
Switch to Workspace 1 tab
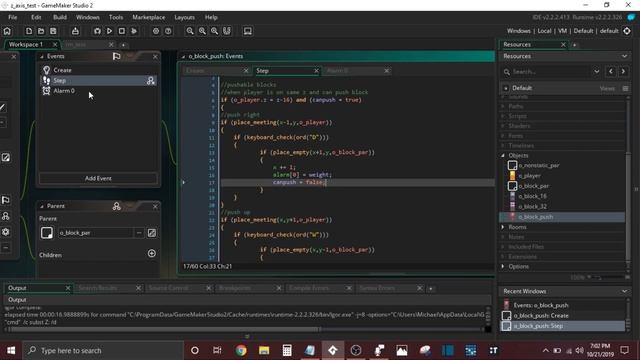pyautogui.click(x=26, y=44)
